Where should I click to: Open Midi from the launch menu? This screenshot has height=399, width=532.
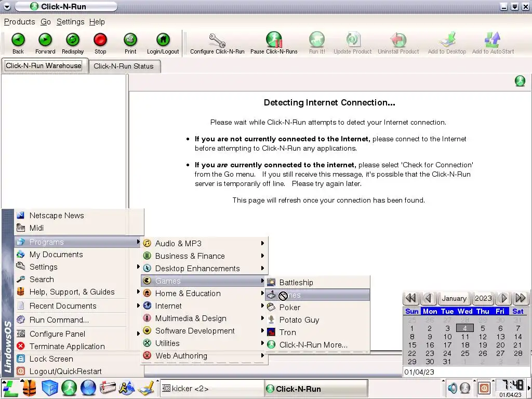79,228
